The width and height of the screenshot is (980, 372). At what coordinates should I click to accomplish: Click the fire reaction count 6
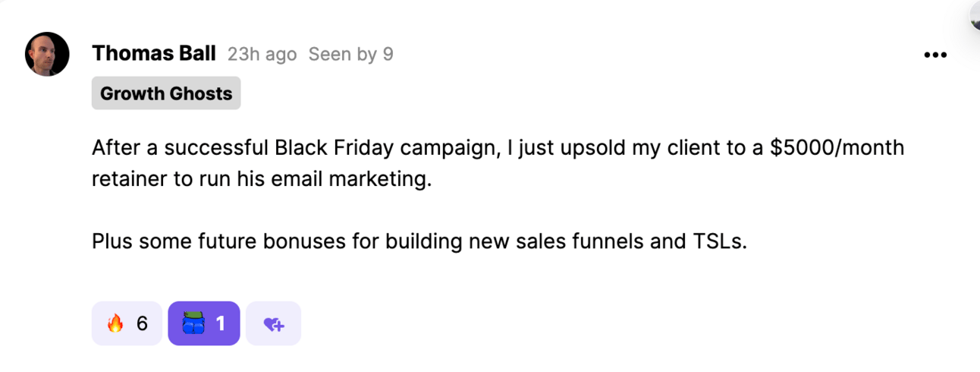coord(142,324)
